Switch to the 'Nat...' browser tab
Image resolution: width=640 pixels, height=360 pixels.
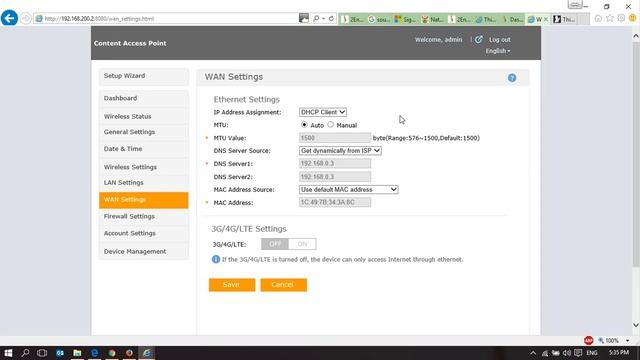coord(432,19)
